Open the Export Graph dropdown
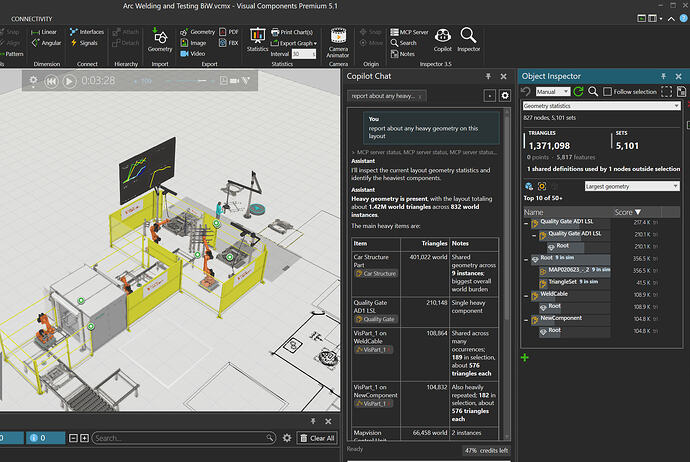 click(294, 43)
